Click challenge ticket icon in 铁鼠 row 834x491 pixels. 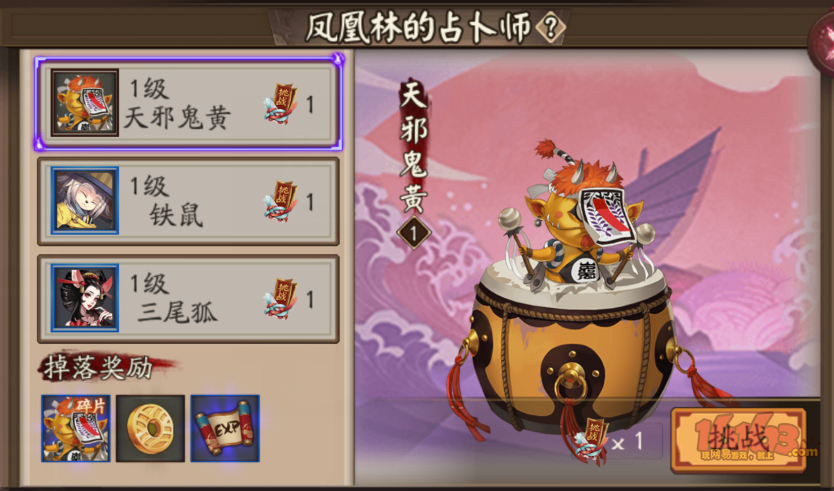(x=281, y=202)
